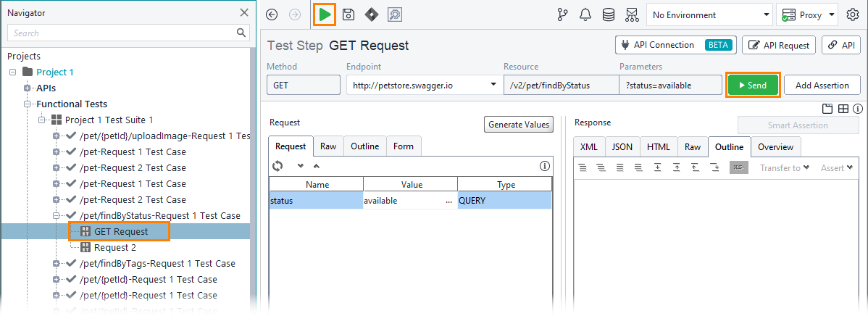Click the Add Assertion button
Screen dimensions: 868x316
[x=822, y=86]
